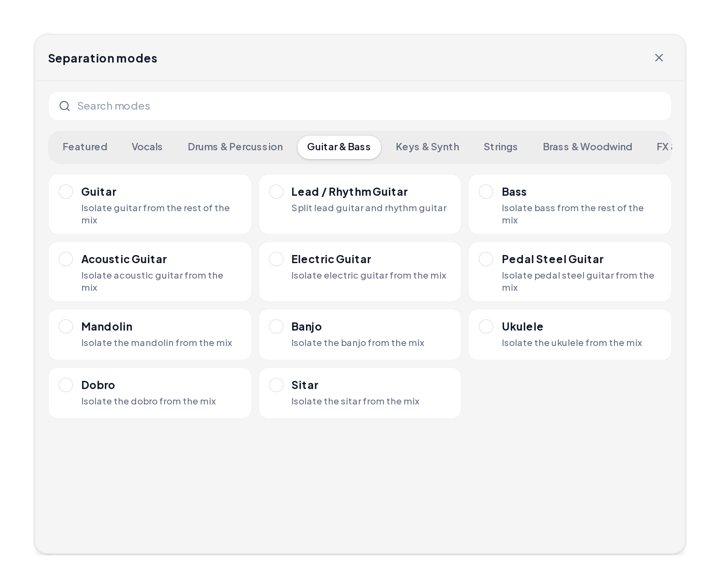Open the Vocals tab

147,147
